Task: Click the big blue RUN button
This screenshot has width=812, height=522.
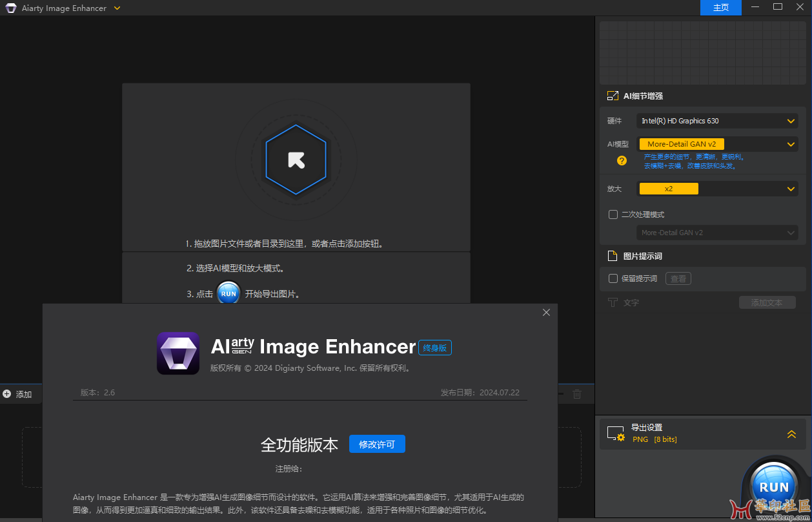Action: [x=773, y=486]
